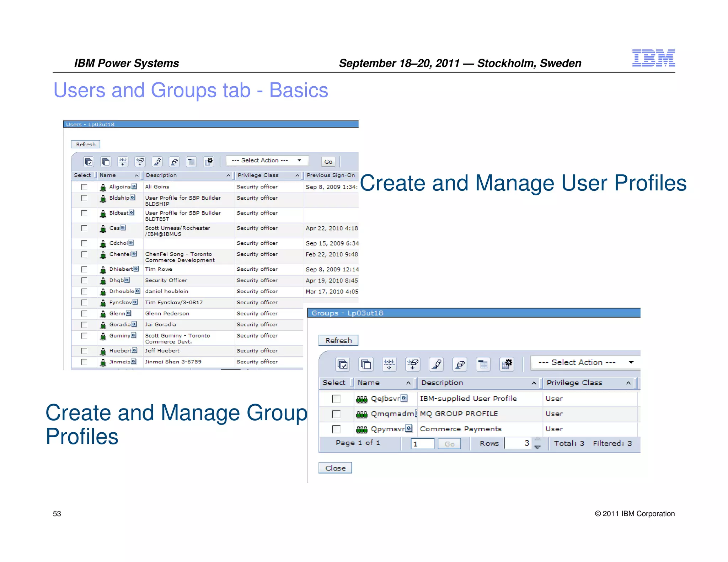
Task: Collapse table icon in Users toolbar
Action: click(x=191, y=162)
